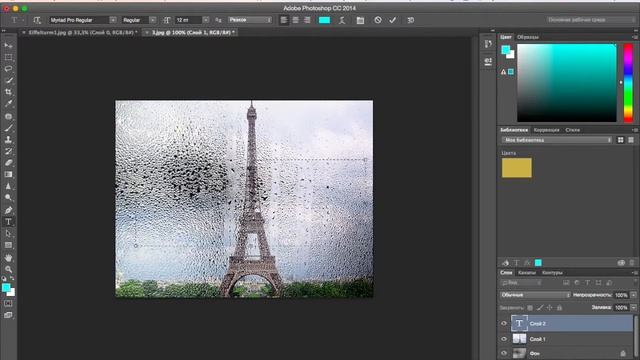Select the Crop tool
This screenshot has height=360, width=640.
8,92
